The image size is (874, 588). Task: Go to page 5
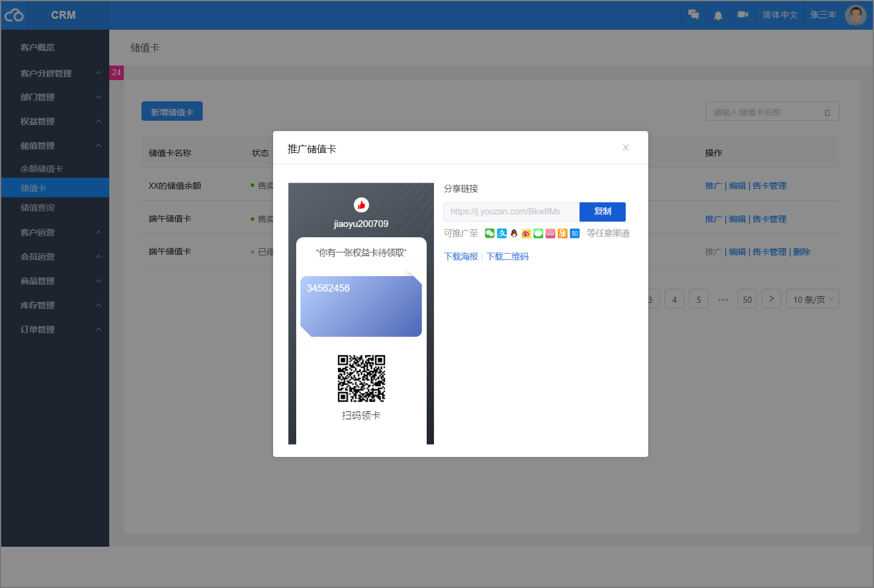(x=699, y=299)
